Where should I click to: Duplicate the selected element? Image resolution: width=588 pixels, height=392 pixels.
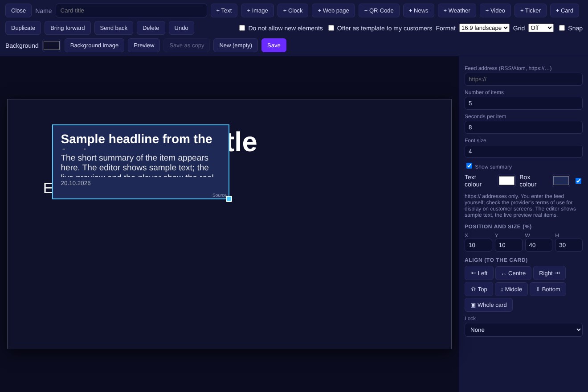(23, 28)
